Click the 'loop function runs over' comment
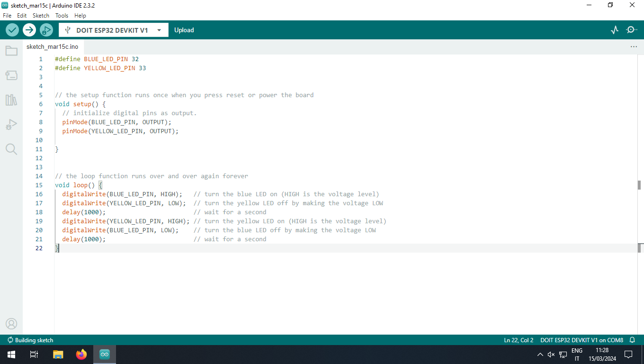 152,176
